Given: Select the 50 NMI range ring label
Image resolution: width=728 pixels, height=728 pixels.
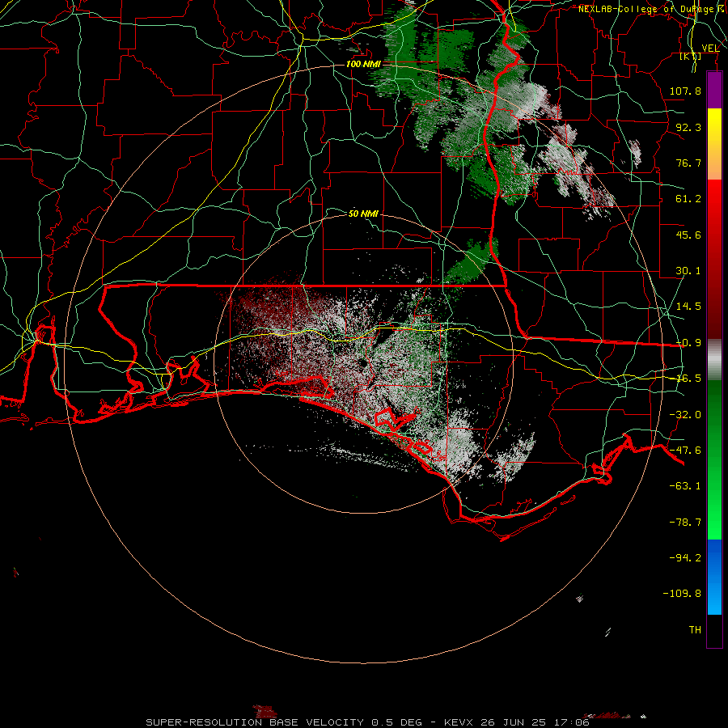Looking at the screenshot, I should point(363,214).
